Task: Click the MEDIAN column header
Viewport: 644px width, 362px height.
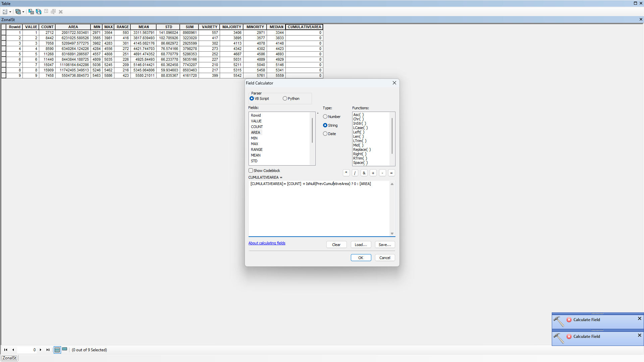Action: (x=276, y=27)
